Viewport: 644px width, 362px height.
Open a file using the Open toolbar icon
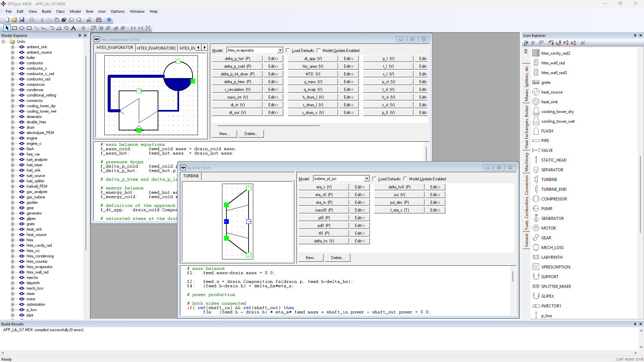[14, 19]
